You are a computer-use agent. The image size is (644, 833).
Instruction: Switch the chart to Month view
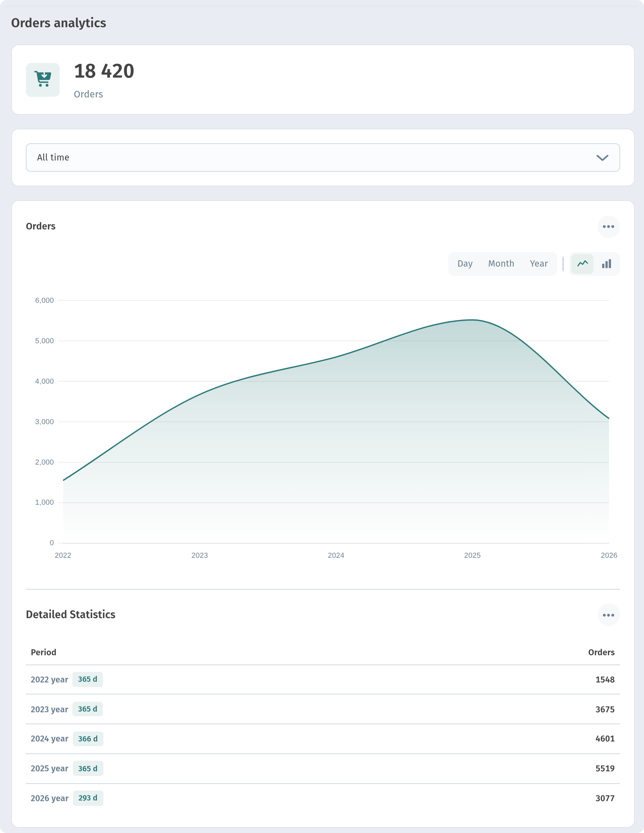click(501, 264)
